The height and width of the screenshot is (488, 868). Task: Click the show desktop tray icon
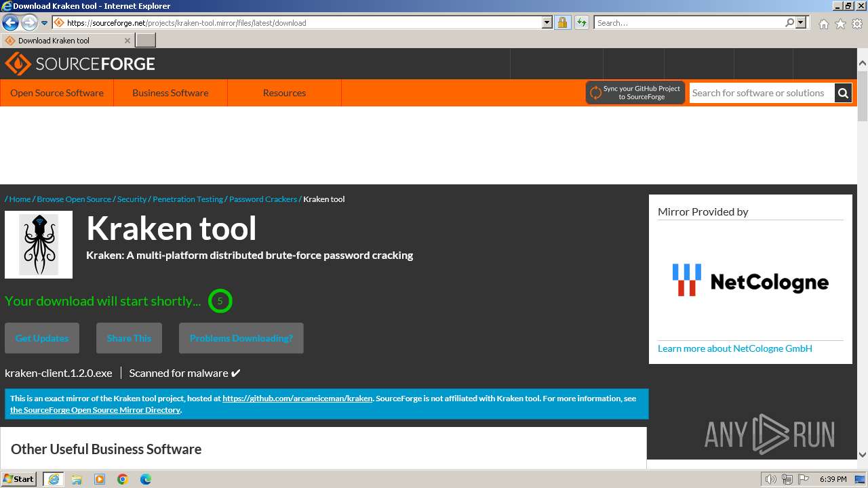pyautogui.click(x=860, y=479)
